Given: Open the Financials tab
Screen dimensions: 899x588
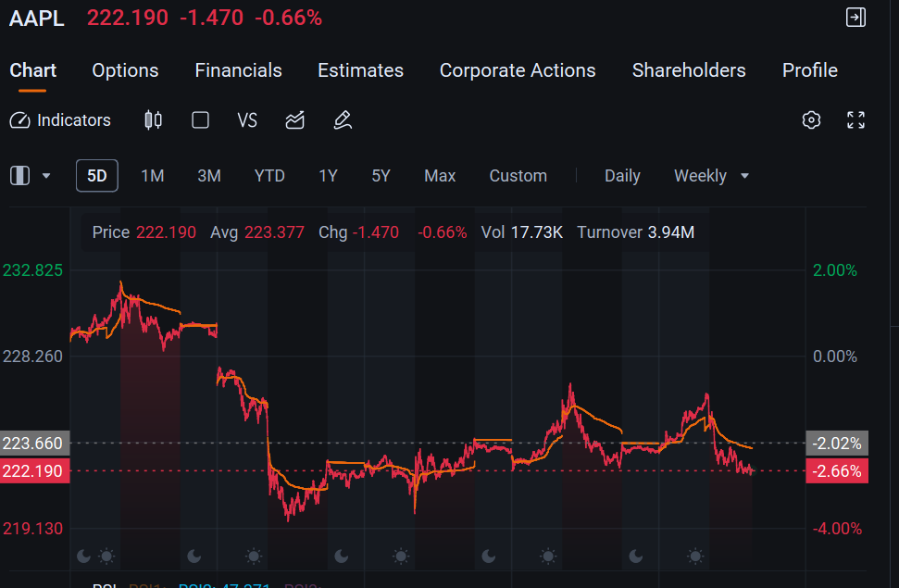Looking at the screenshot, I should (x=238, y=70).
